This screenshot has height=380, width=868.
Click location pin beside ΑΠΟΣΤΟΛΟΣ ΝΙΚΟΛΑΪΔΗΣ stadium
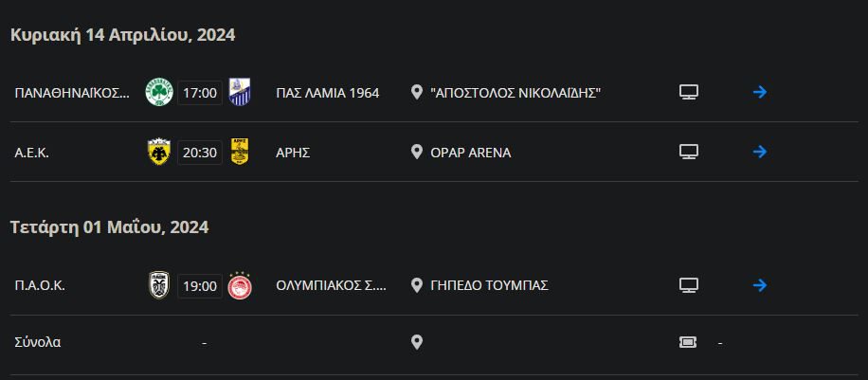click(x=416, y=93)
